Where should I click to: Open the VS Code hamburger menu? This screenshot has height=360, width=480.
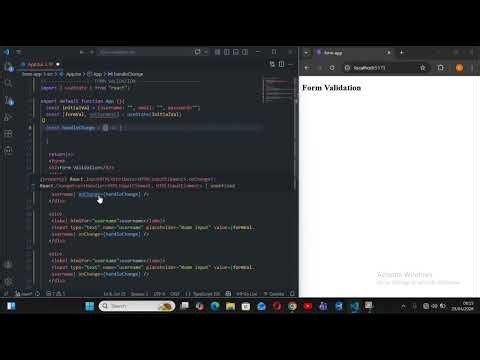19,52
